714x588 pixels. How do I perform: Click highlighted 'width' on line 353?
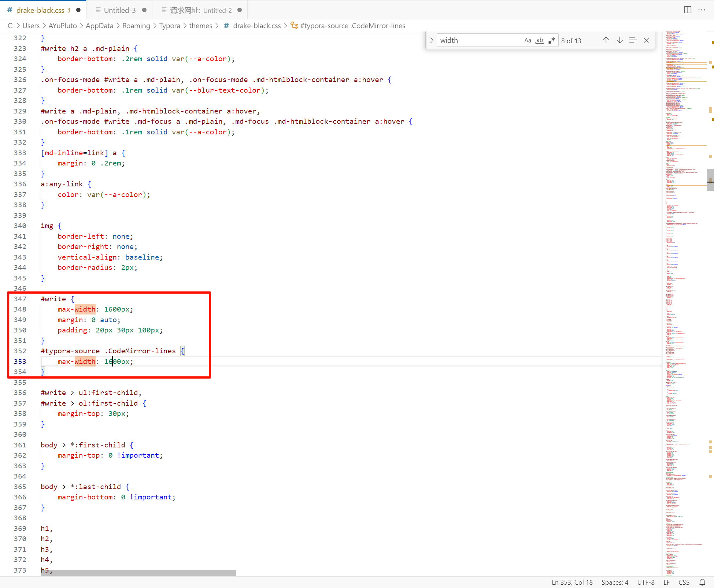tap(85, 362)
